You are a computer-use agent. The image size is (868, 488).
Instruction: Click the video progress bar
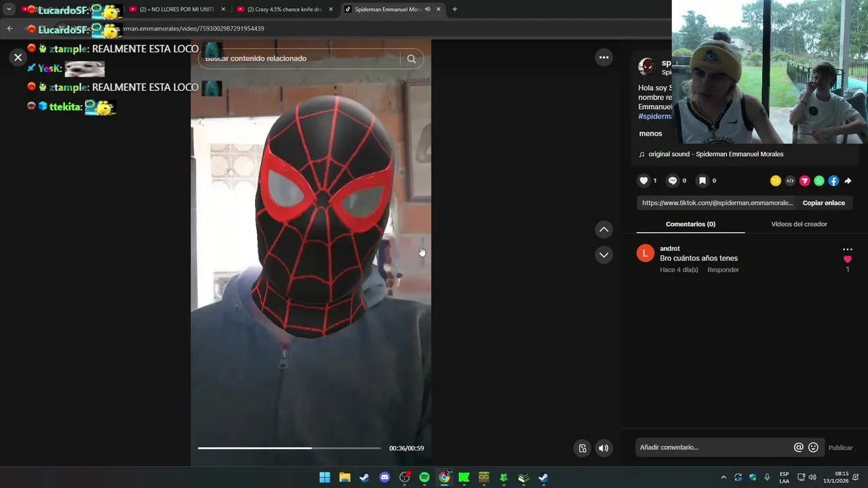coord(289,448)
